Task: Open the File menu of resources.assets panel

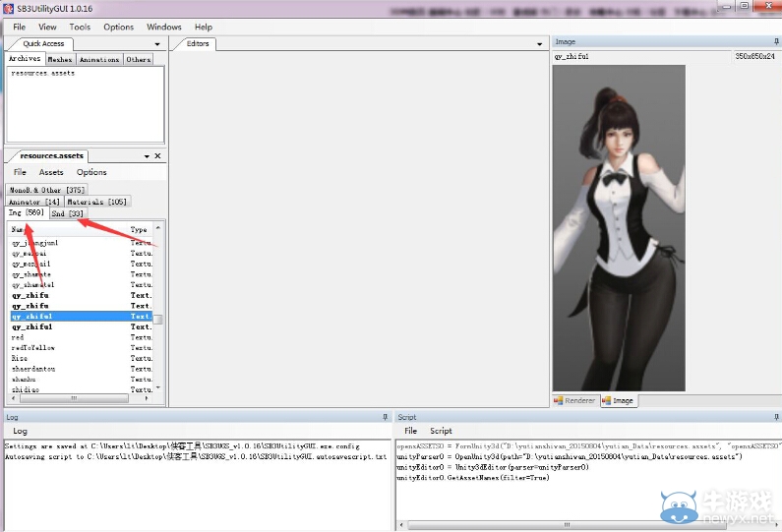Action: point(20,172)
